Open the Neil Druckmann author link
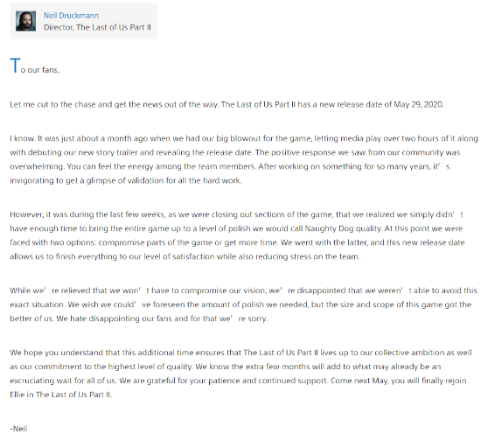The height and width of the screenshot is (448, 481). (71, 16)
